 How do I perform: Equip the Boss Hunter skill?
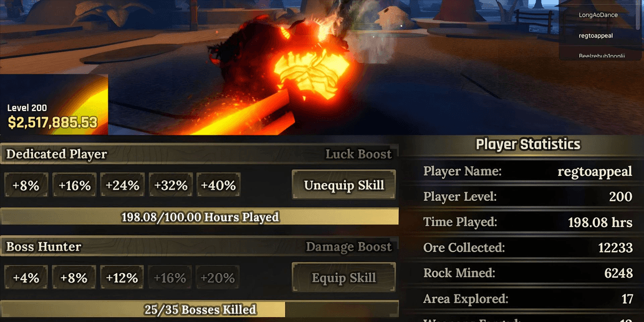click(x=344, y=278)
